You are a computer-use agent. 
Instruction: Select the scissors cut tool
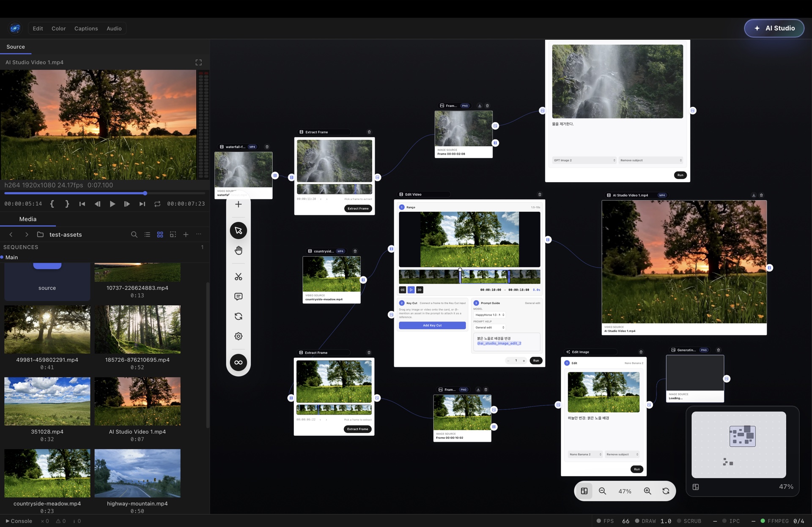point(239,277)
